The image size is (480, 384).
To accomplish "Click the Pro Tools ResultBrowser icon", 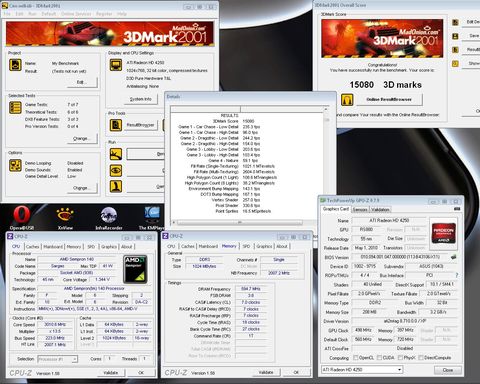I will point(116,125).
